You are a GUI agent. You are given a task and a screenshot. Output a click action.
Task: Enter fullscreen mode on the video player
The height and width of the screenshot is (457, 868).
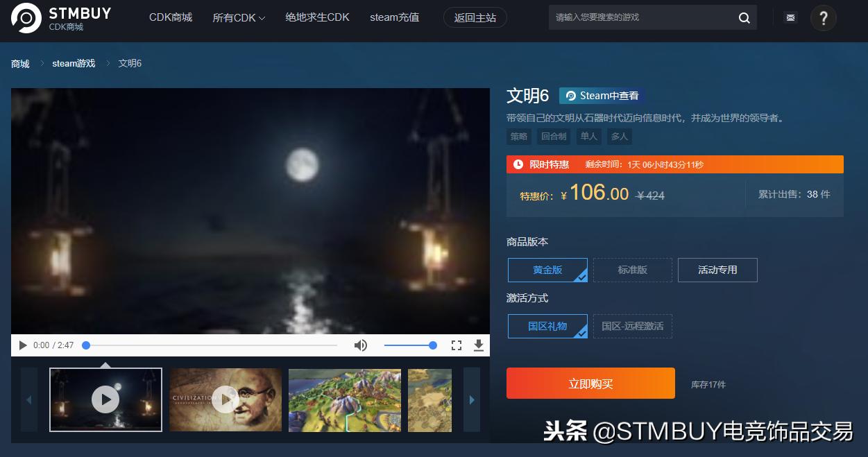456,345
